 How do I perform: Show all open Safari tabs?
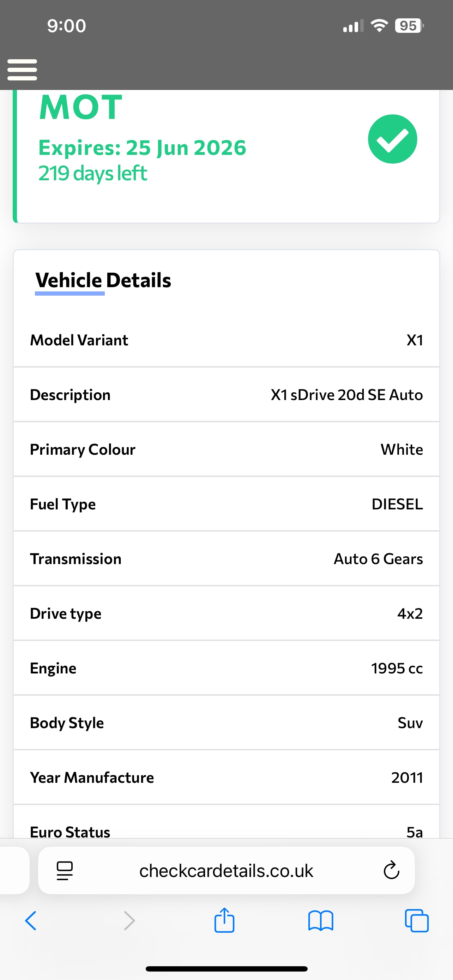(x=417, y=921)
